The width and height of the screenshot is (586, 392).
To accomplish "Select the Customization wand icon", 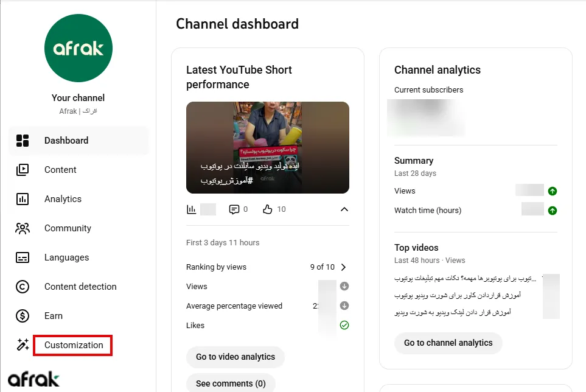I will tap(23, 345).
